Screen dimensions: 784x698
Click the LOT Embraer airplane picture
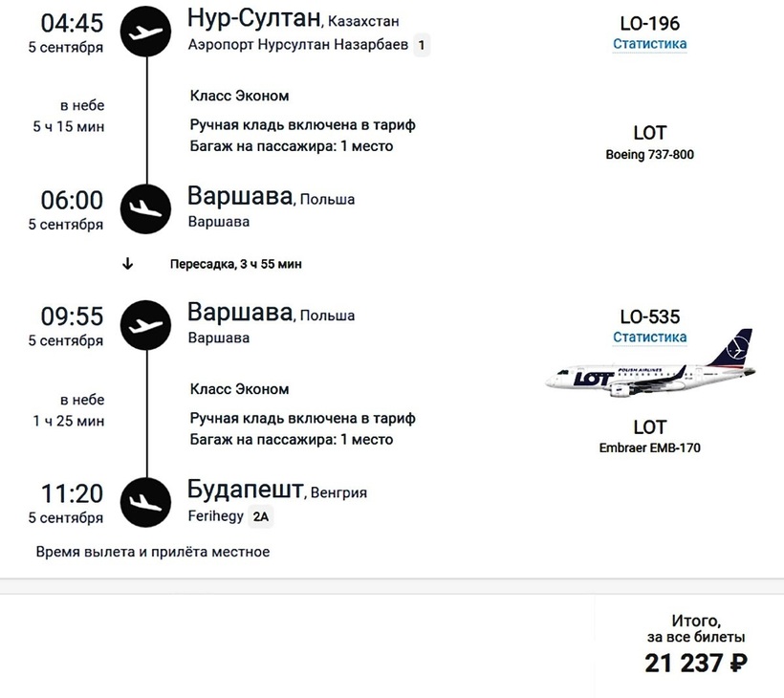tap(650, 367)
